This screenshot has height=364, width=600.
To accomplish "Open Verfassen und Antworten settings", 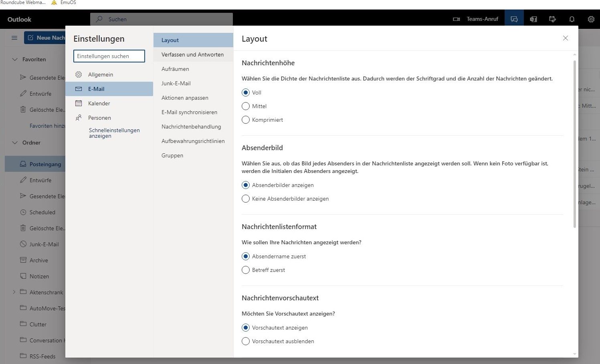I will point(193,54).
